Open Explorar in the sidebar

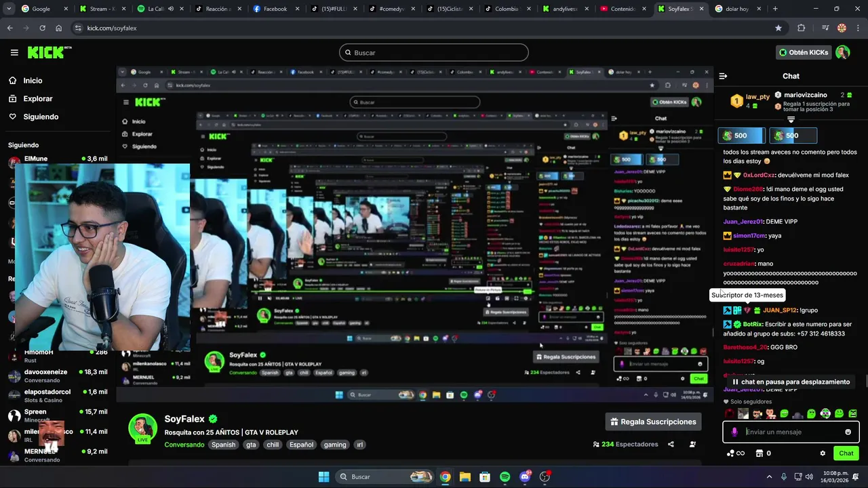(37, 99)
